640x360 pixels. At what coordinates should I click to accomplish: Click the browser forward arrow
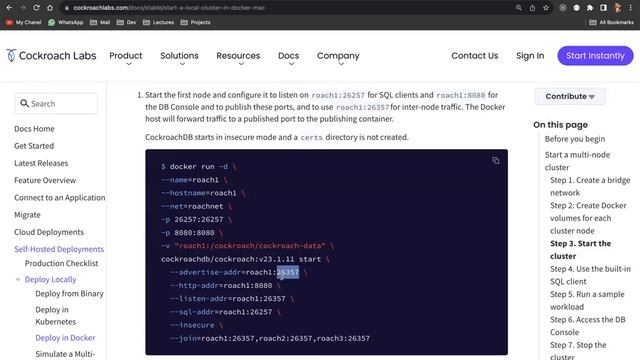[22, 8]
